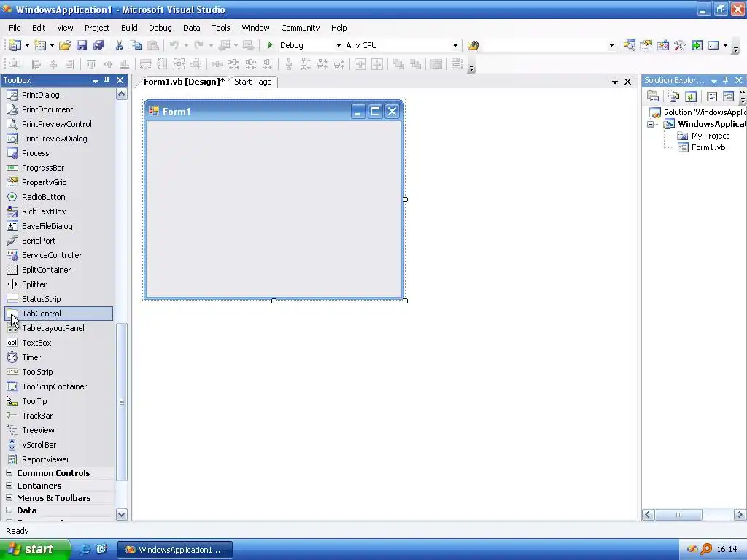
Task: Open the Object Browser toolbar icon
Action: pos(662,45)
